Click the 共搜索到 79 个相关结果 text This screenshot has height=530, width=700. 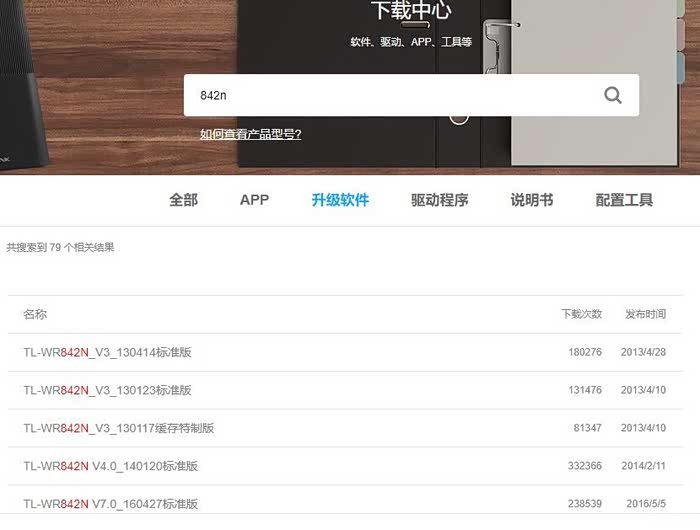click(60, 247)
